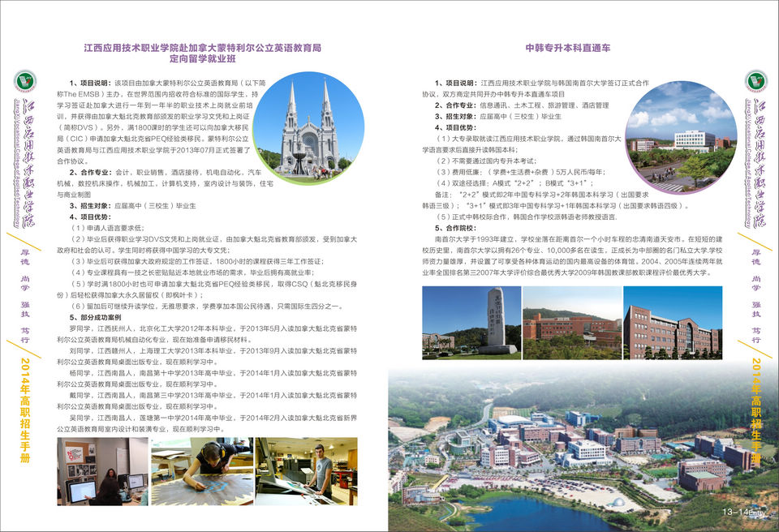779x532 pixels.
Task: Click the motto '笃行' on the right margin
Action: (x=755, y=335)
